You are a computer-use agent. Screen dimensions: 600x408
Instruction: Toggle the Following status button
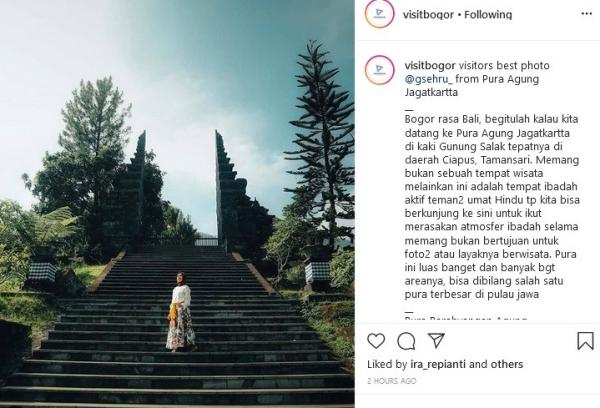pyautogui.click(x=488, y=15)
